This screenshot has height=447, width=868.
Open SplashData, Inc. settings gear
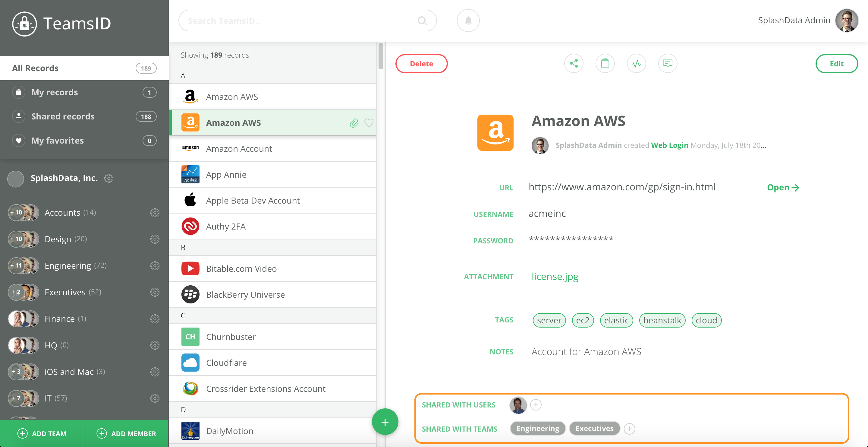tap(108, 178)
